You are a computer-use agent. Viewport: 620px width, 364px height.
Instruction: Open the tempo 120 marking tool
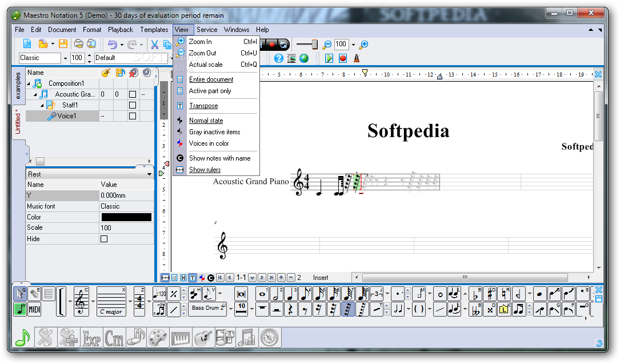click(x=159, y=294)
